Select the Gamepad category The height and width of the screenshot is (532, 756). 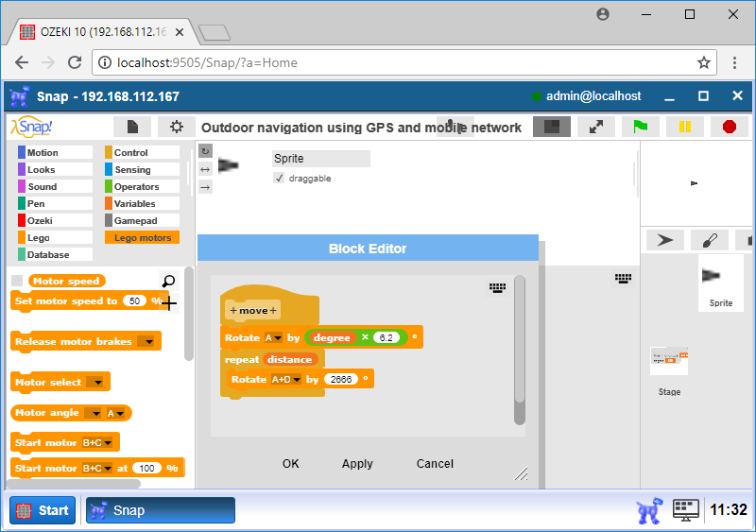pyautogui.click(x=143, y=220)
